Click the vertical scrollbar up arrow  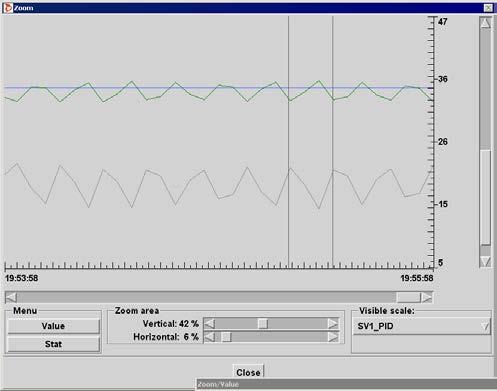[485, 23]
